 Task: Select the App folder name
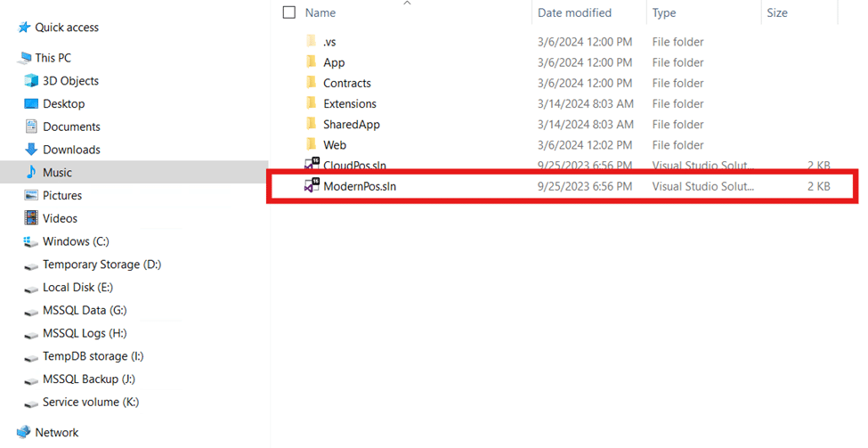click(334, 62)
